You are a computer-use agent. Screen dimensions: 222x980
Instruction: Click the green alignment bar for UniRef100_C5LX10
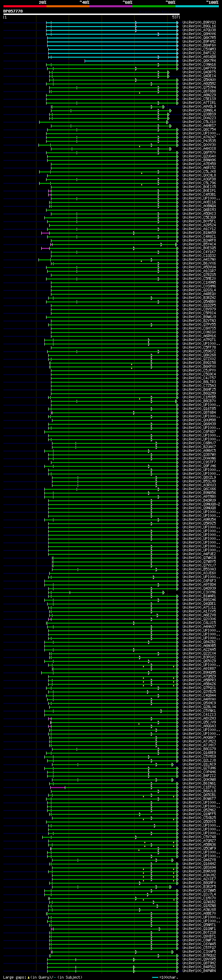(104, 122)
